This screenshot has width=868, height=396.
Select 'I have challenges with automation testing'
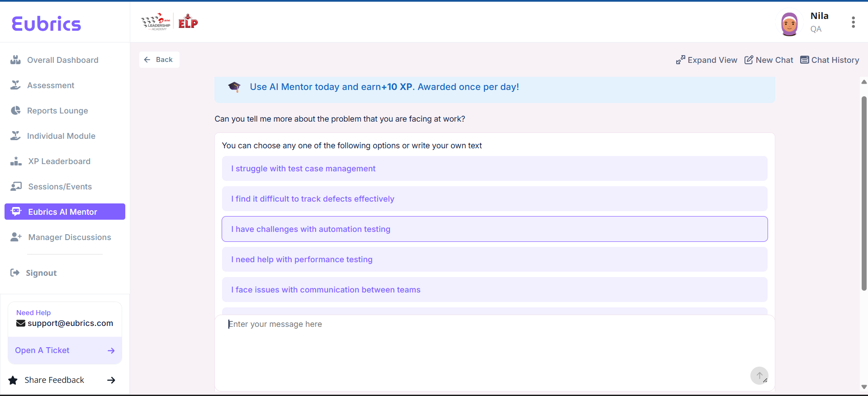pyautogui.click(x=494, y=229)
